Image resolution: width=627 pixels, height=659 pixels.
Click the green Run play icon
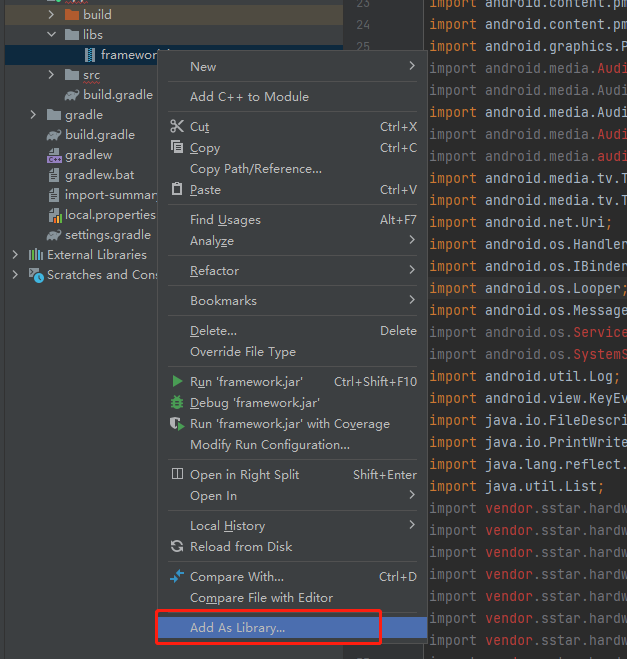coord(177,381)
